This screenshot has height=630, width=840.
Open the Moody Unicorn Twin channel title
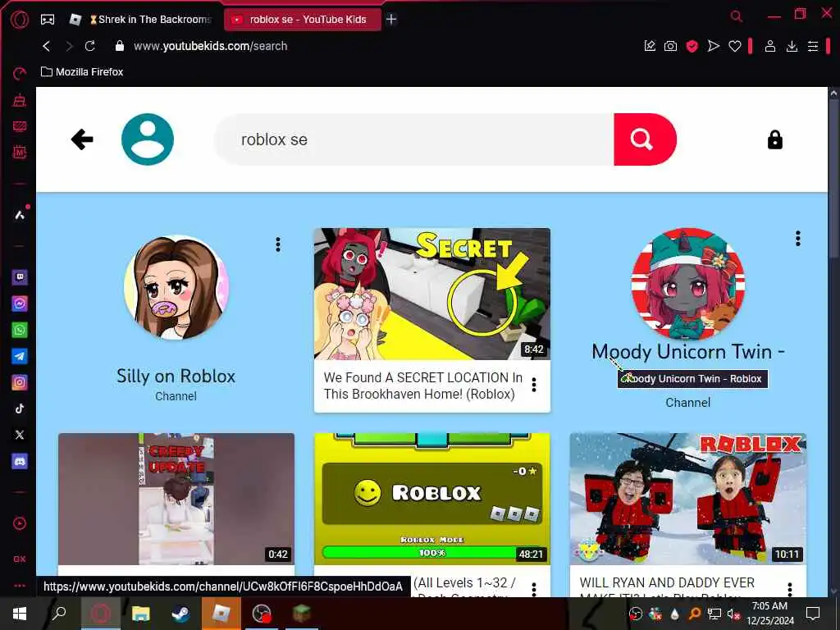point(688,352)
